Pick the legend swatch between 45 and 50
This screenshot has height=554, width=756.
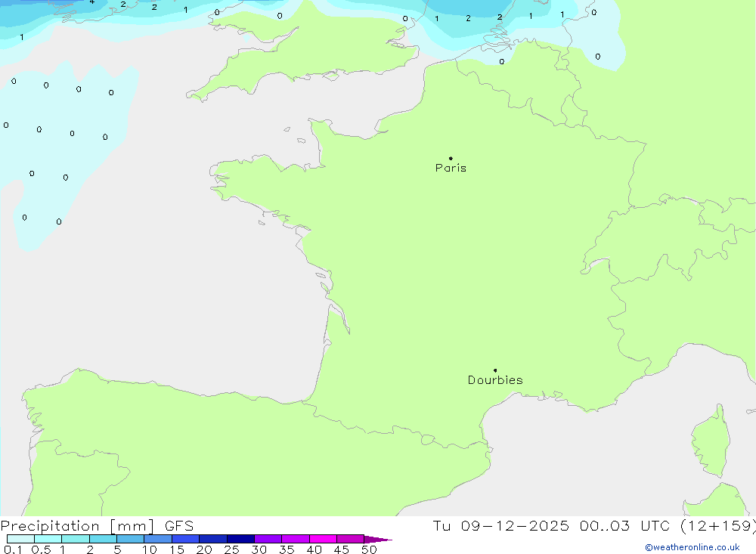tap(351, 539)
